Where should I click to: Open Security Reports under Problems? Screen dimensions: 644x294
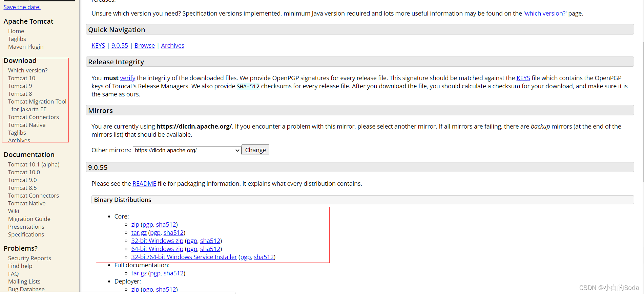click(x=29, y=258)
